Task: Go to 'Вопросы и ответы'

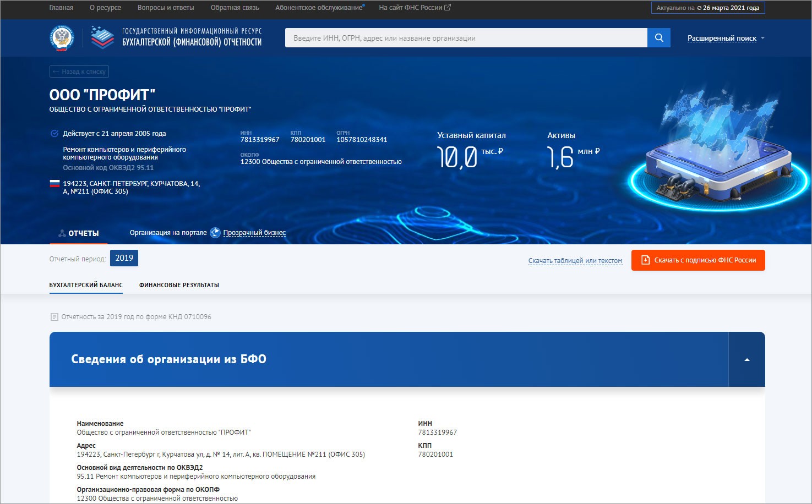Action: point(166,8)
